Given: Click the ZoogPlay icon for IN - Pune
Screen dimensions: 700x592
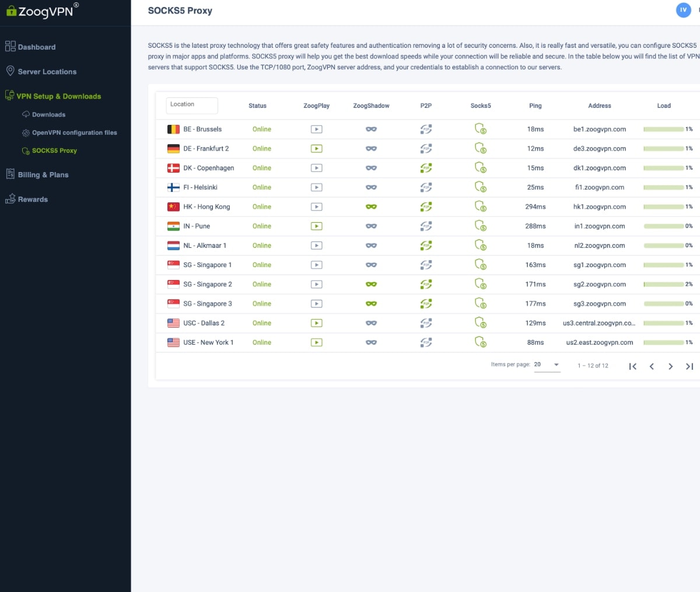Looking at the screenshot, I should 316,226.
